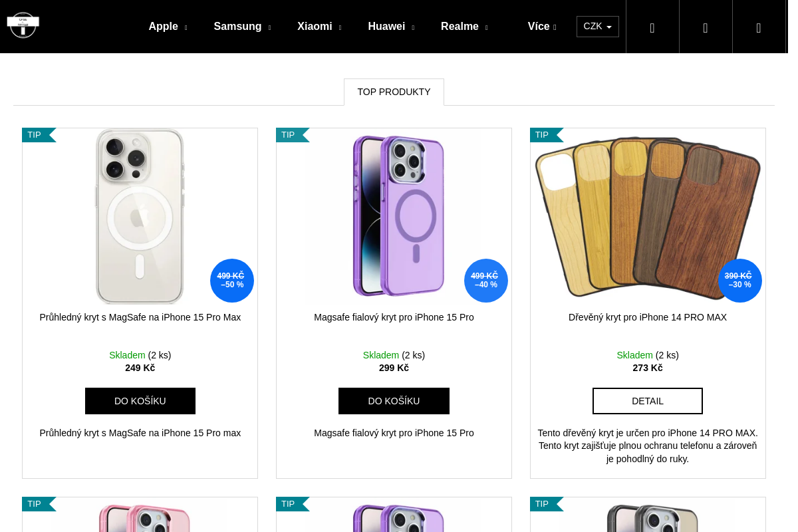Click the wooden cases product image

tap(648, 216)
